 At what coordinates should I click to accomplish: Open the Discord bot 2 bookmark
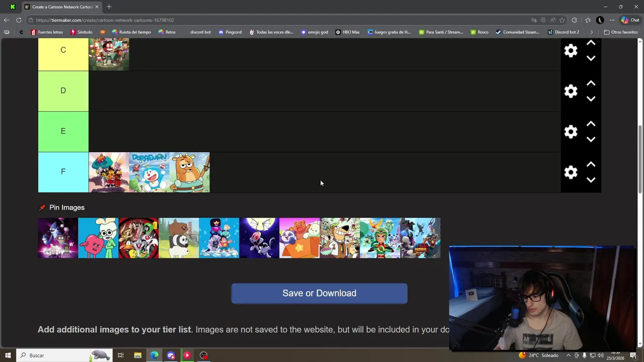[563, 32]
